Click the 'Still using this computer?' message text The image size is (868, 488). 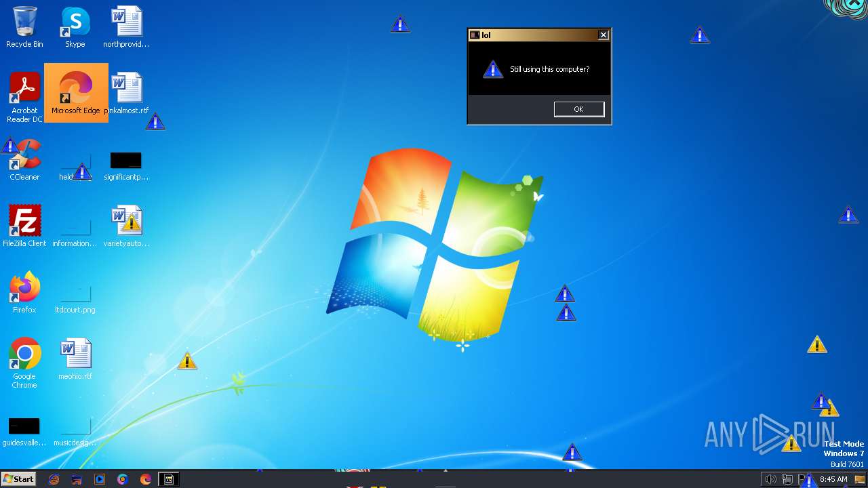[550, 69]
